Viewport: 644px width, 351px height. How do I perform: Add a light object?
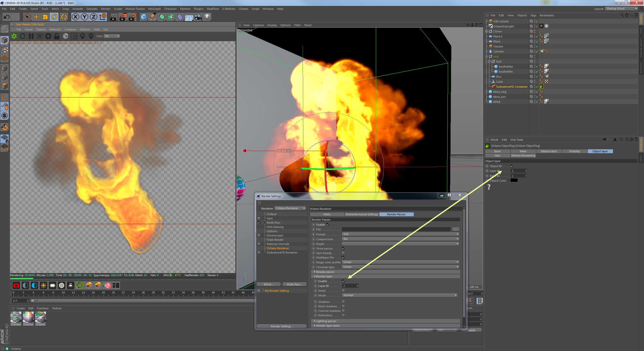coord(207,17)
